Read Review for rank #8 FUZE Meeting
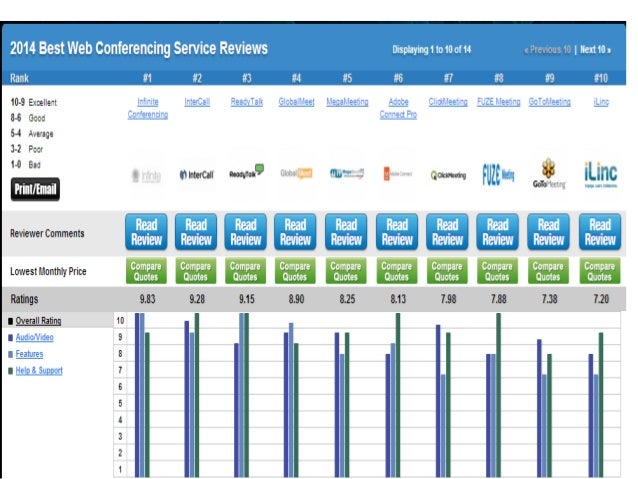 point(498,232)
